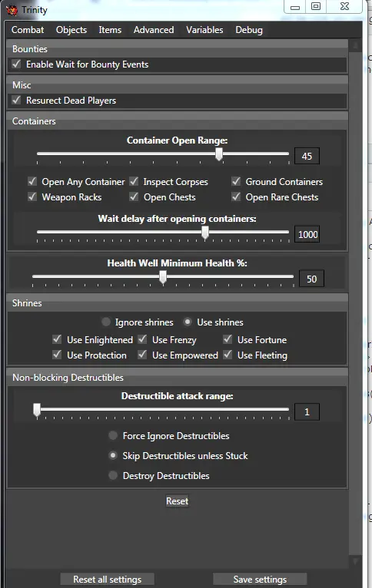Viewport: 372px width, 588px height.
Task: Open the Debug tab
Action: point(249,30)
